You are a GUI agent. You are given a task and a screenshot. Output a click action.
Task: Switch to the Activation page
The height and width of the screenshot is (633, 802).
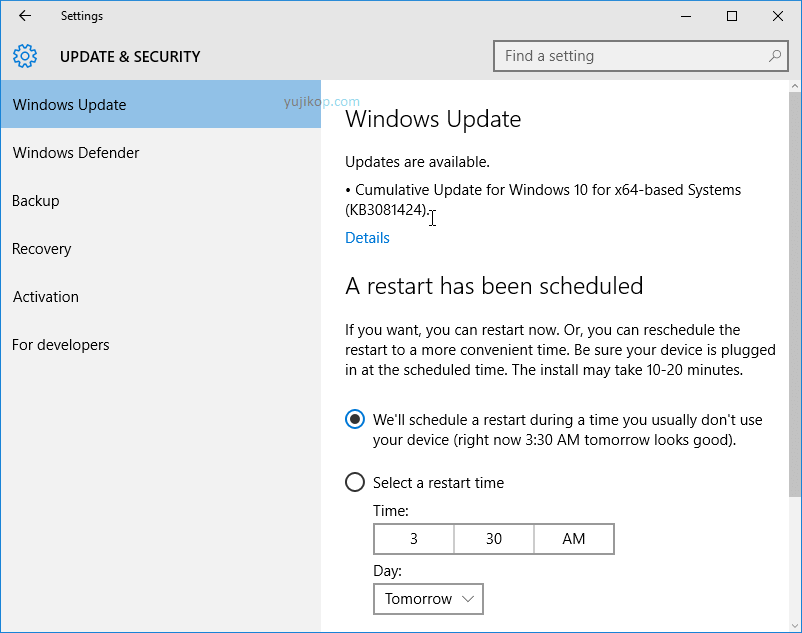[x=161, y=297]
